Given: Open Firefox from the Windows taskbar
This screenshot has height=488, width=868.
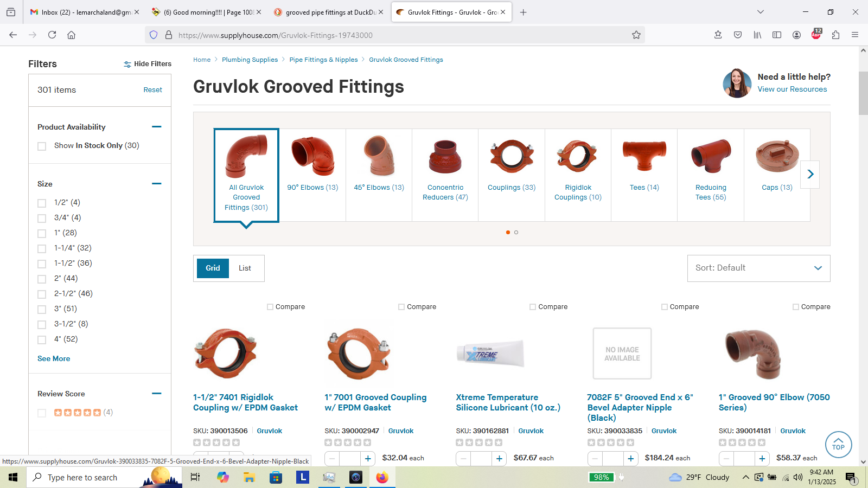Looking at the screenshot, I should (x=382, y=477).
